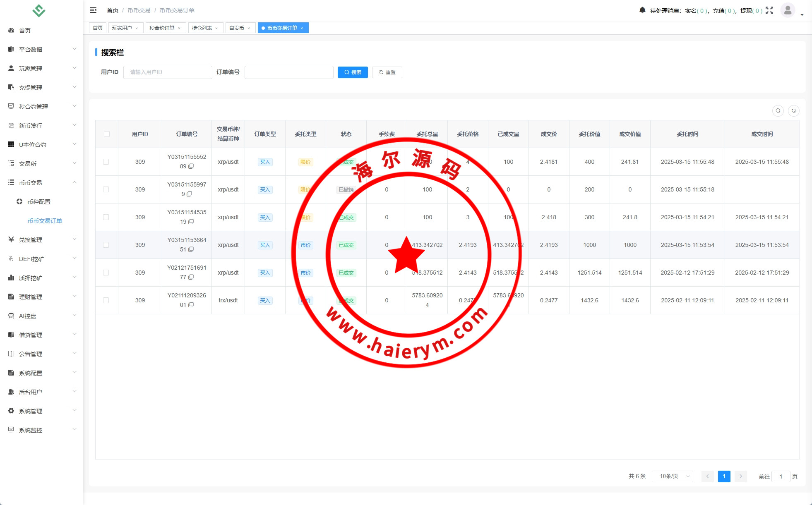This screenshot has width=812, height=505.
Task: Click the blue 搜索 button
Action: (353, 72)
